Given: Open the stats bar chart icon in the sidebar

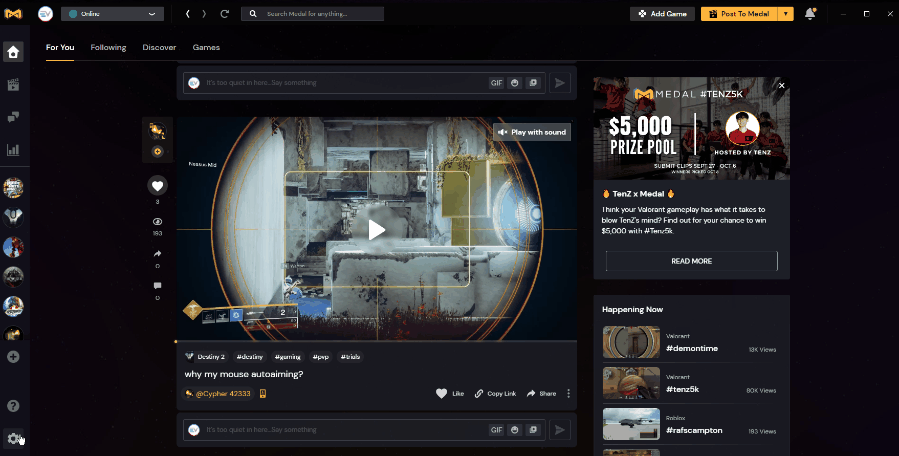Looking at the screenshot, I should click(x=13, y=150).
